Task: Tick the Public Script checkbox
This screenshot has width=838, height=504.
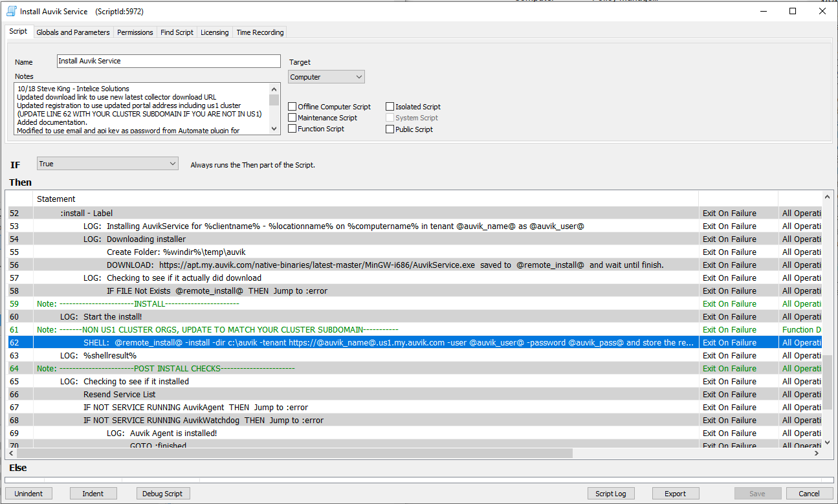Action: coord(390,129)
